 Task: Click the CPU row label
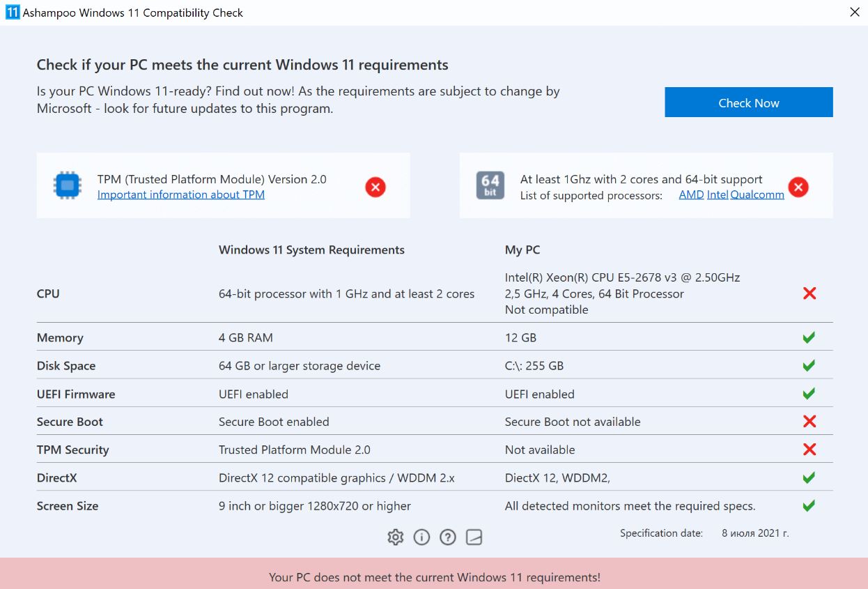pos(48,293)
